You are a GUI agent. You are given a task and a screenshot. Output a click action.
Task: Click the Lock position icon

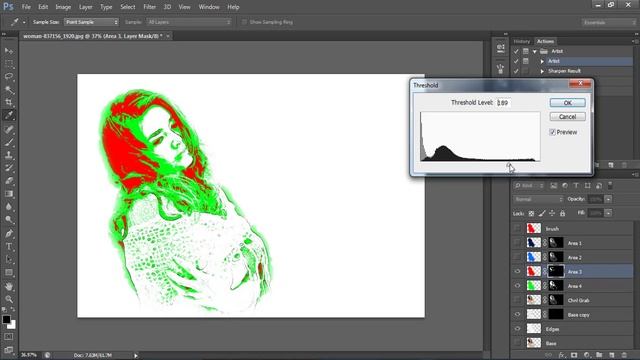[552, 213]
